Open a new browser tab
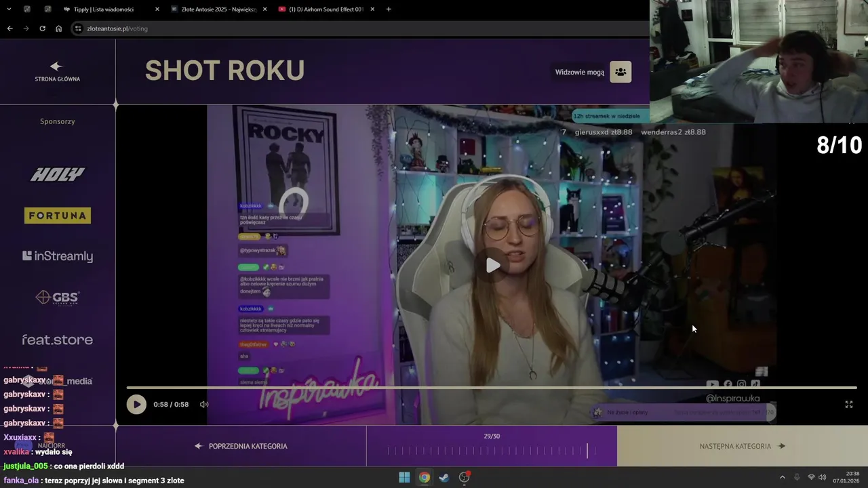Screen dimensions: 868x488 [389, 9]
